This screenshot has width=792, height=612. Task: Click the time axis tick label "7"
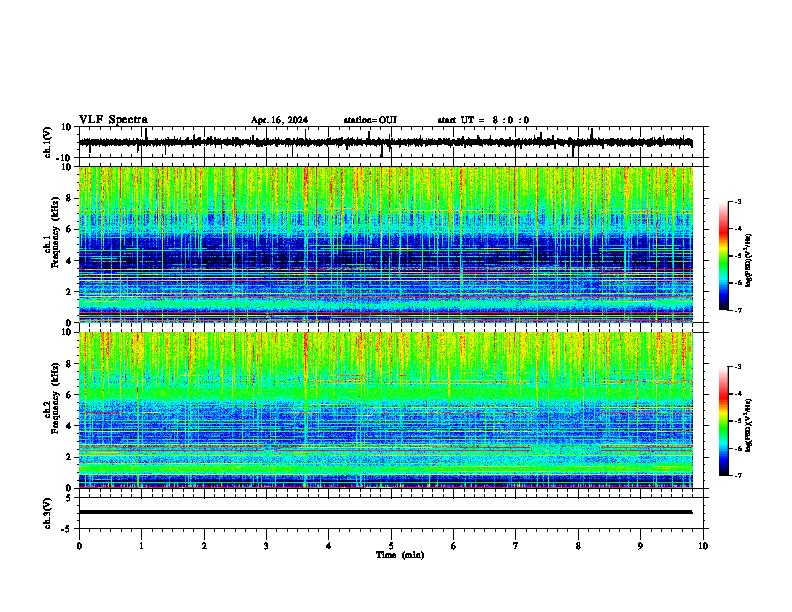516,546
